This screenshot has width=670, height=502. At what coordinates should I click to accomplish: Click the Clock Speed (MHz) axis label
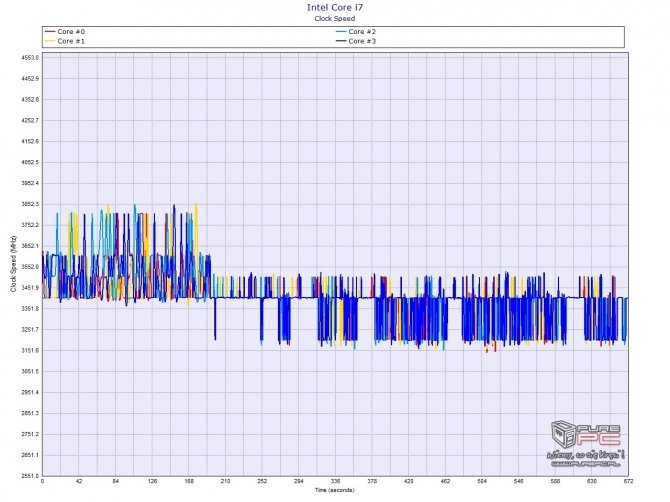click(x=13, y=264)
